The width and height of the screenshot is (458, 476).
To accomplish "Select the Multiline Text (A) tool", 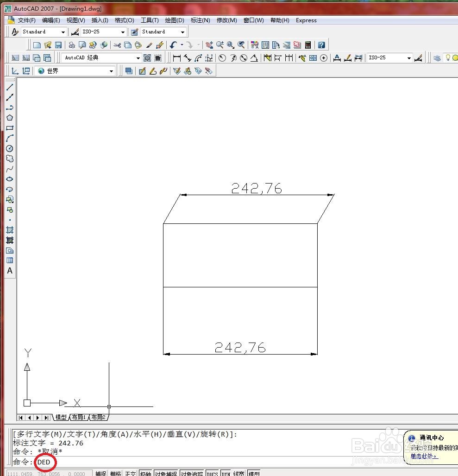I will [x=10, y=271].
